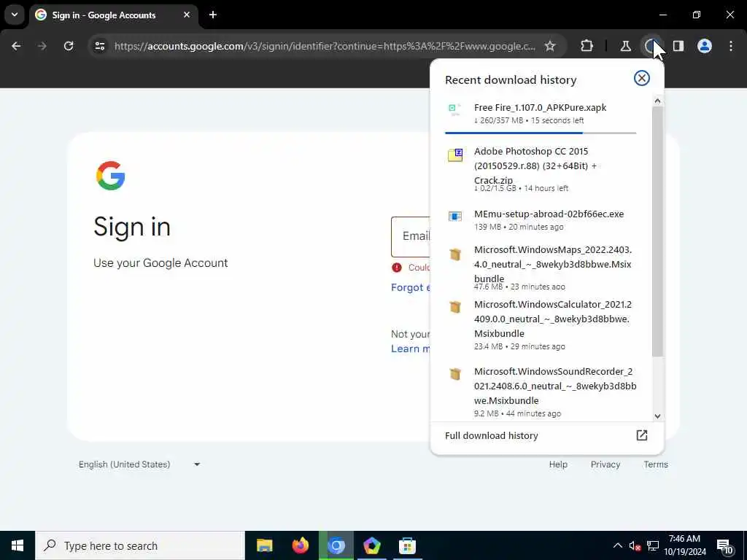Click the downloads progress icon in toolbar
Screen dimensions: 747x560
tap(651, 46)
